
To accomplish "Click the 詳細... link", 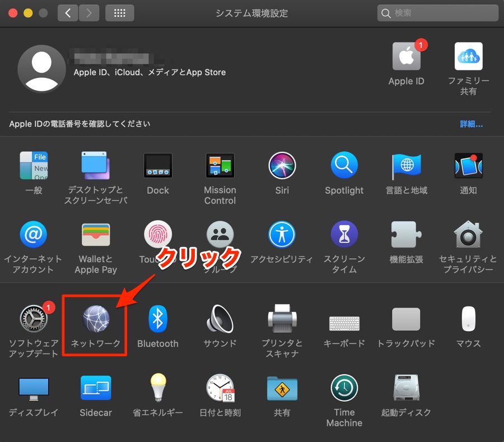I will 471,124.
